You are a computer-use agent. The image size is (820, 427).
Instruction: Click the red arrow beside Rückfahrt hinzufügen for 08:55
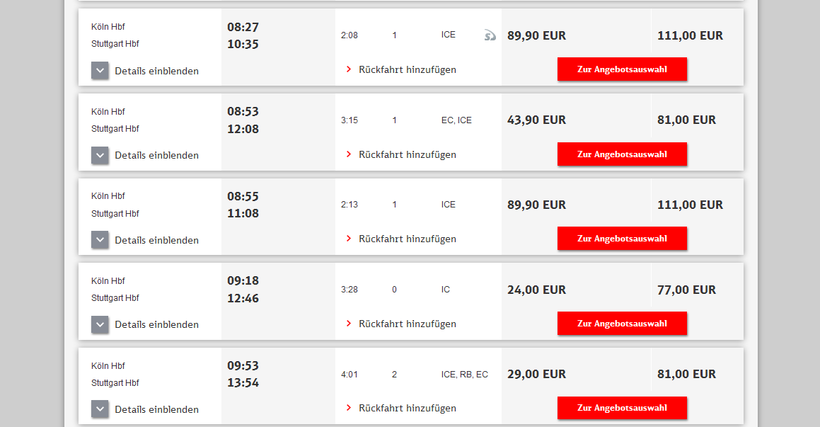[x=348, y=239]
